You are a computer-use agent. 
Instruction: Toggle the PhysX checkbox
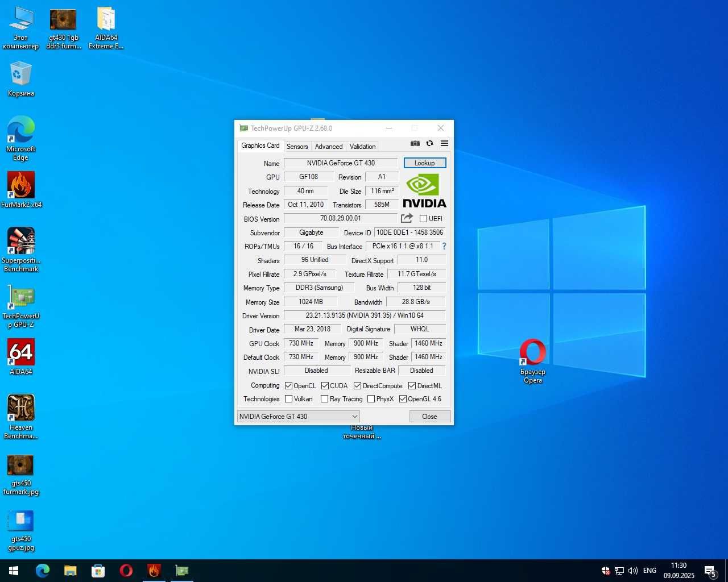371,399
